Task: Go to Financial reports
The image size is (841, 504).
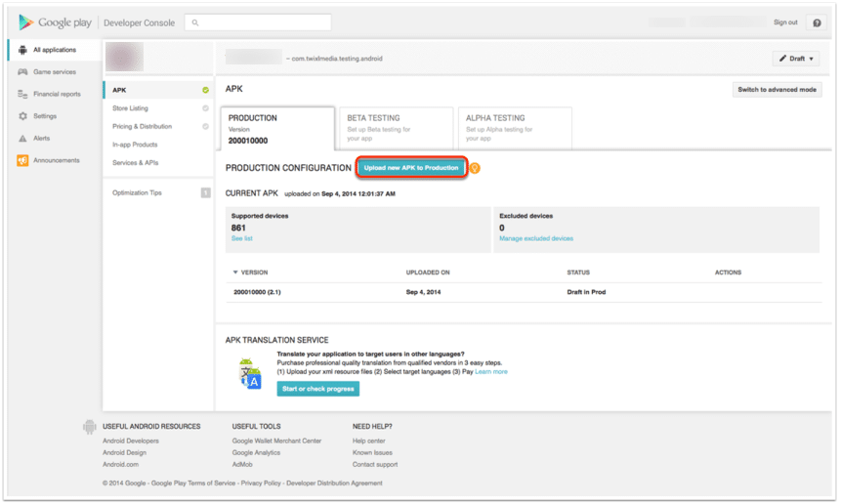Action: tap(55, 94)
